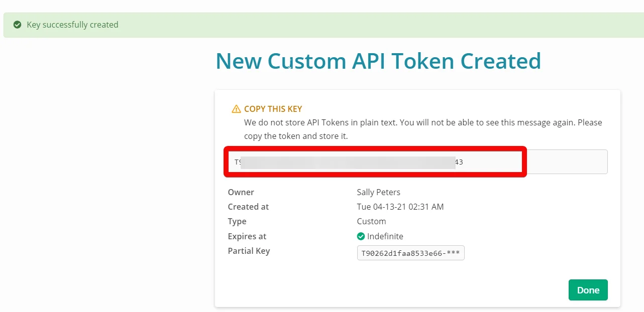The image size is (644, 312).
Task: Click the green Done button
Action: (x=588, y=290)
